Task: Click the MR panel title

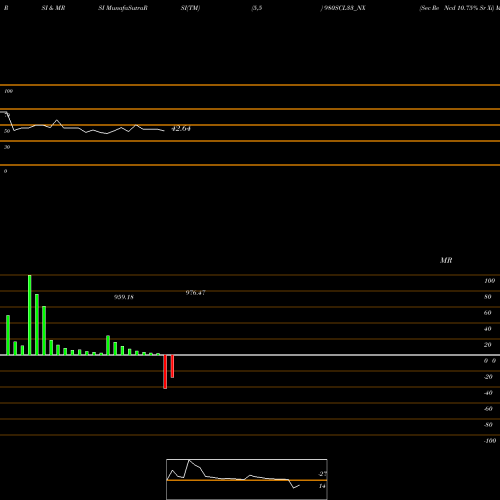Action: point(446,260)
